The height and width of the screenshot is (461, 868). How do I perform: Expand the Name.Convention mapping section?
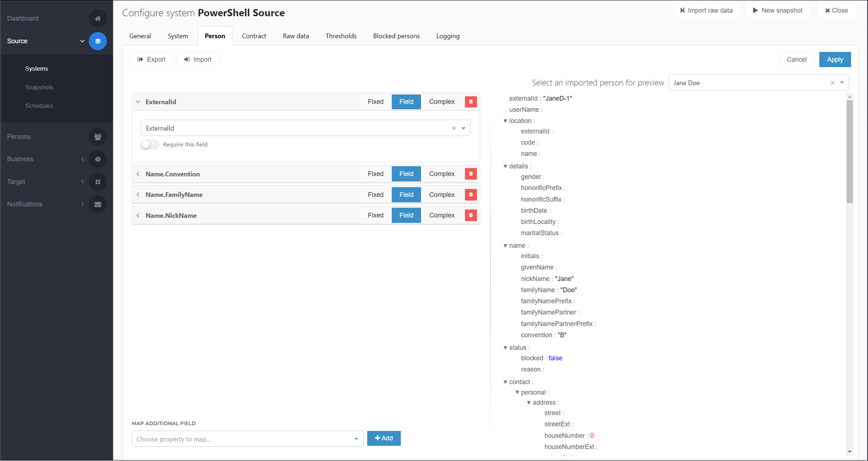click(138, 174)
